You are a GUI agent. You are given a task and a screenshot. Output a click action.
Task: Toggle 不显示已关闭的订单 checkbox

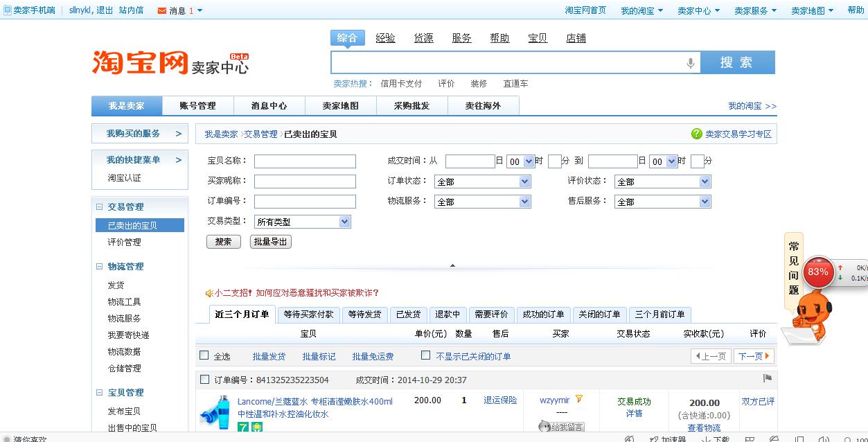click(426, 355)
